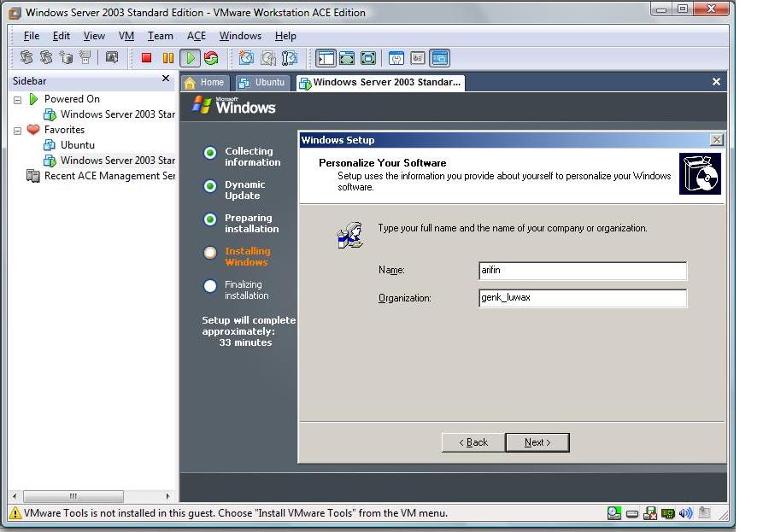
Task: Switch to the Home tab
Action: [x=205, y=82]
